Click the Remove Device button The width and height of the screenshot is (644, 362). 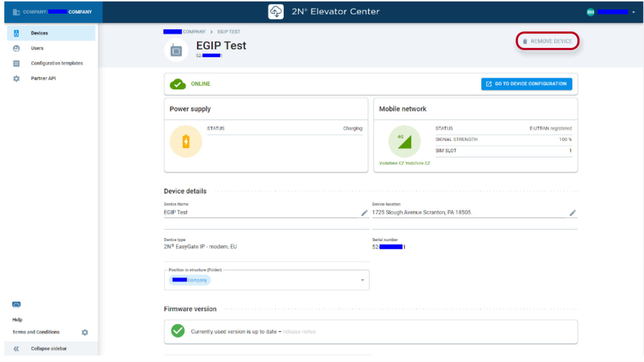pyautogui.click(x=548, y=41)
